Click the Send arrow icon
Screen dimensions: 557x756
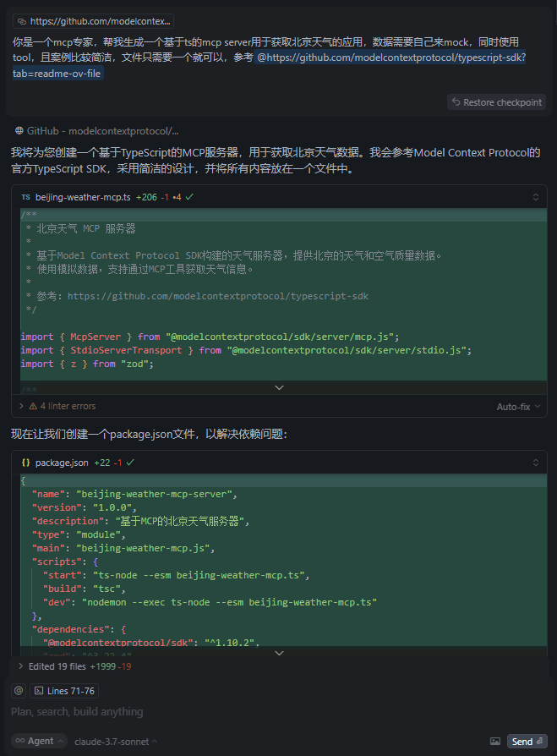pyautogui.click(x=538, y=740)
